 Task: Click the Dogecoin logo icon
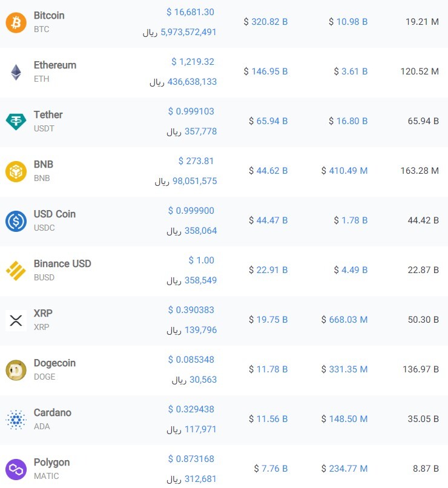[16, 370]
